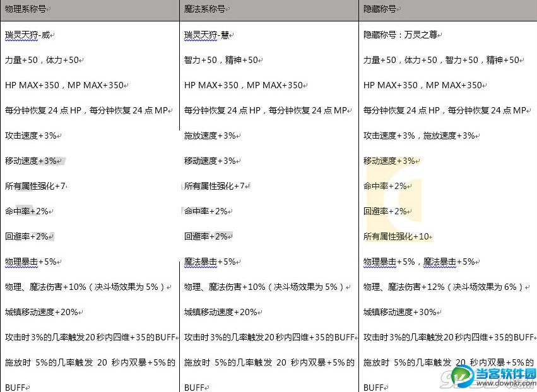Click 力量+50，体力+50 in physical column
The width and height of the screenshot is (537, 392).
43,60
